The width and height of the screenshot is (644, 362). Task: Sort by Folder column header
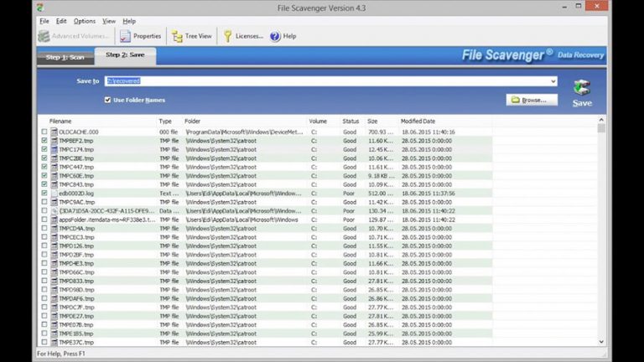point(192,121)
